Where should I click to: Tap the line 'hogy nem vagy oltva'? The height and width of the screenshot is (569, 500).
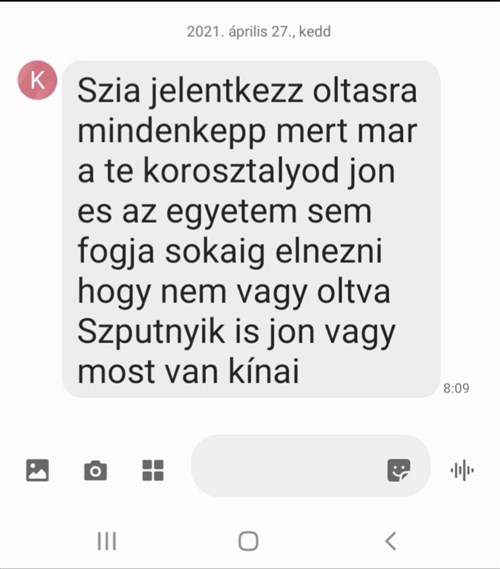point(234,292)
